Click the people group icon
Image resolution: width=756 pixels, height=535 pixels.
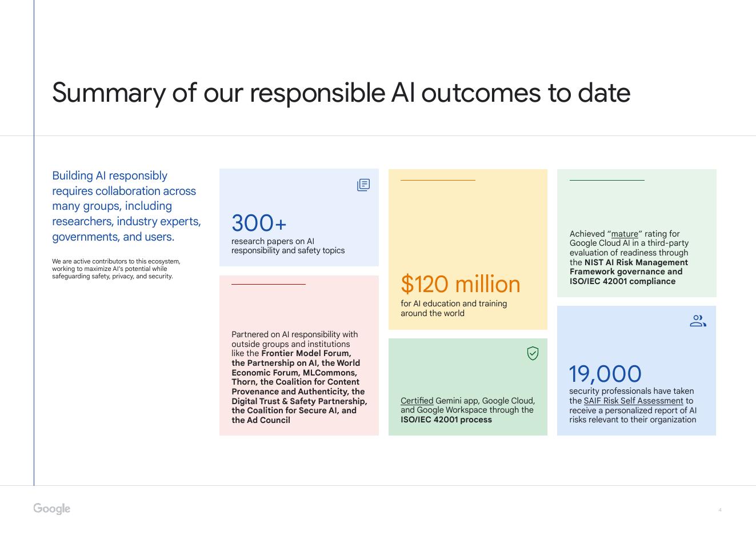pyautogui.click(x=698, y=321)
